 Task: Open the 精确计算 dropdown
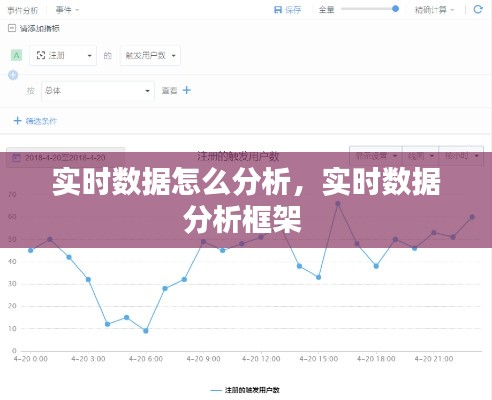(434, 10)
